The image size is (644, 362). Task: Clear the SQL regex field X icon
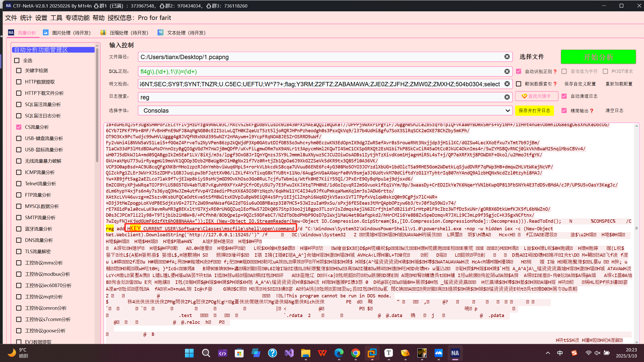click(507, 72)
